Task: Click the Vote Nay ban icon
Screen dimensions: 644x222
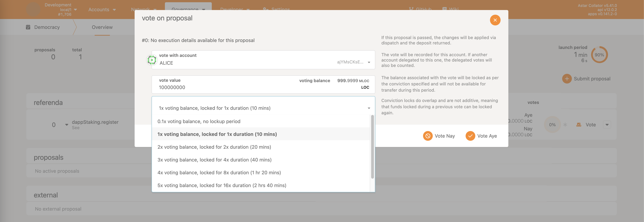Action: (x=428, y=136)
